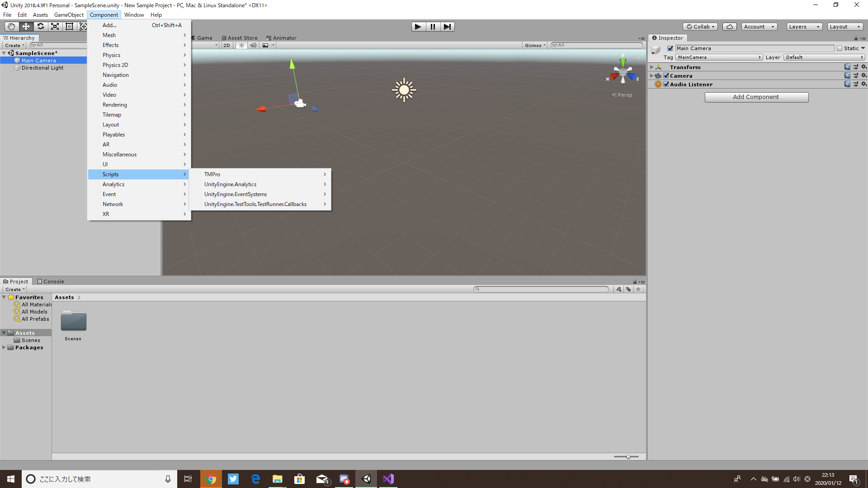The image size is (868, 488).
Task: Toggle the scene lighting icon in Scene view
Action: coord(241,45)
